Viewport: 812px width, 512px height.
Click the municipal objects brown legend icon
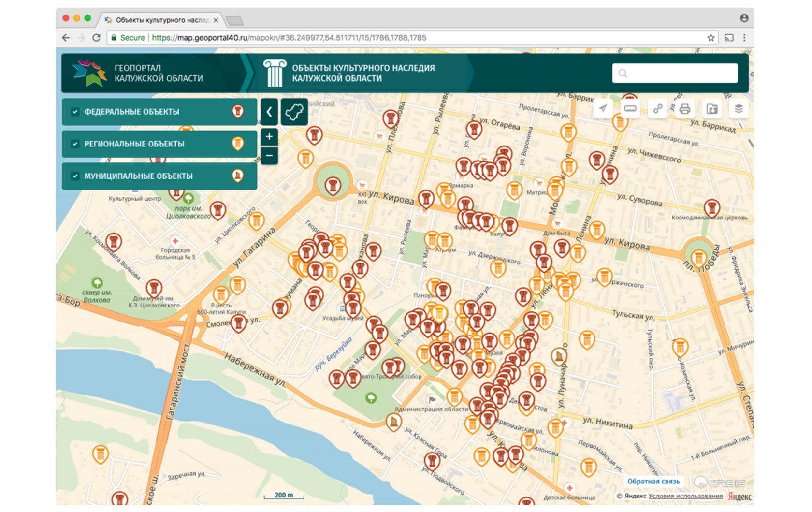pyautogui.click(x=237, y=176)
